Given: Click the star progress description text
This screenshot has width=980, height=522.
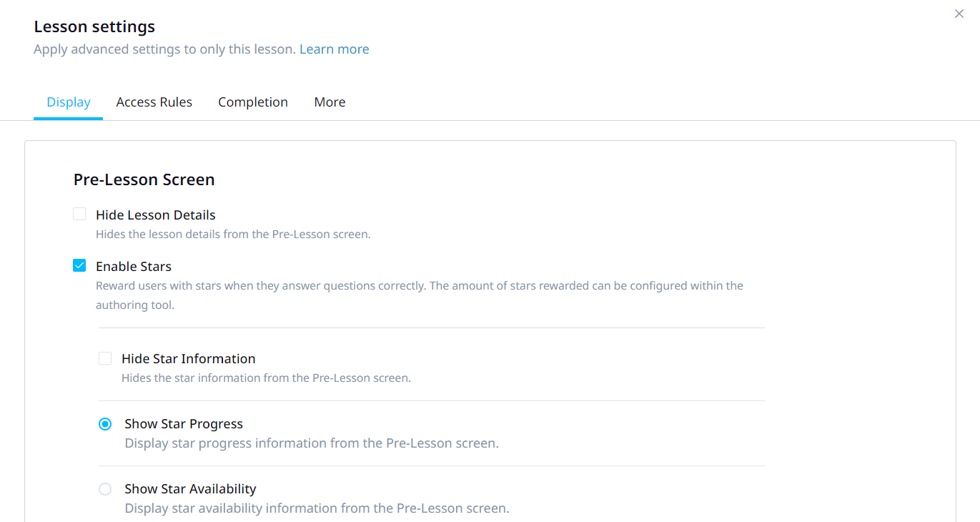Looking at the screenshot, I should click(x=311, y=443).
